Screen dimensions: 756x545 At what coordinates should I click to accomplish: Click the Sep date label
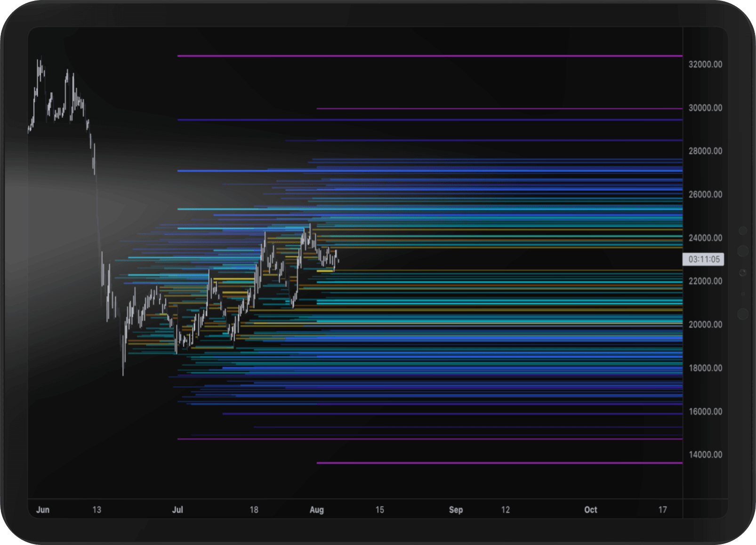click(456, 510)
